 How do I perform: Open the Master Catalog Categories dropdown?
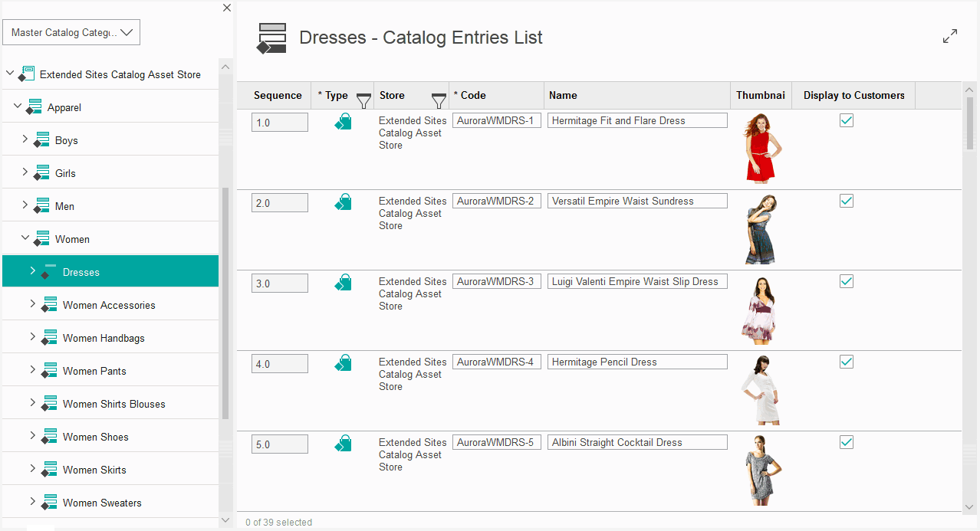click(x=71, y=32)
